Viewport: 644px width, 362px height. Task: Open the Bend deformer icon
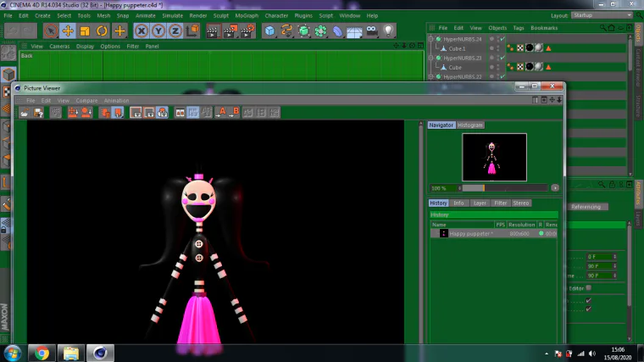coord(337,31)
